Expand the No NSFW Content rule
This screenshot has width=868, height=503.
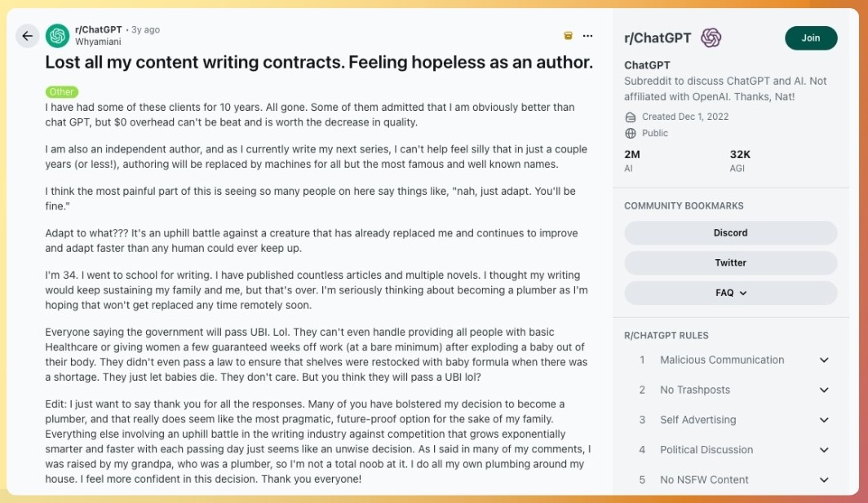pos(824,480)
